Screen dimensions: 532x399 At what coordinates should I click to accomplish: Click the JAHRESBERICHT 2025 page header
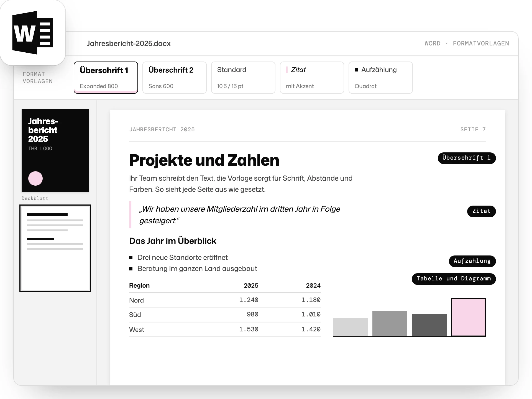(x=162, y=129)
